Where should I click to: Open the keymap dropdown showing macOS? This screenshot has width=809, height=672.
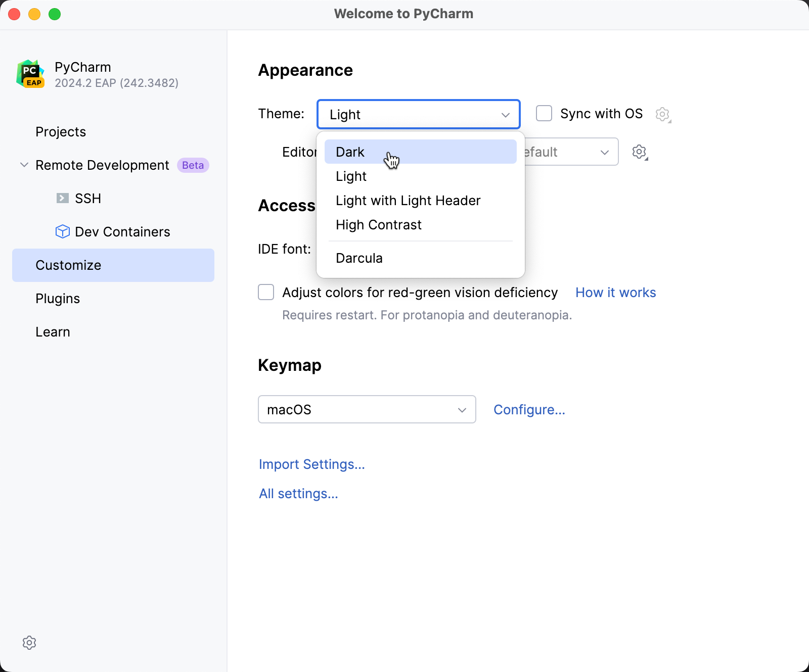[x=367, y=409]
